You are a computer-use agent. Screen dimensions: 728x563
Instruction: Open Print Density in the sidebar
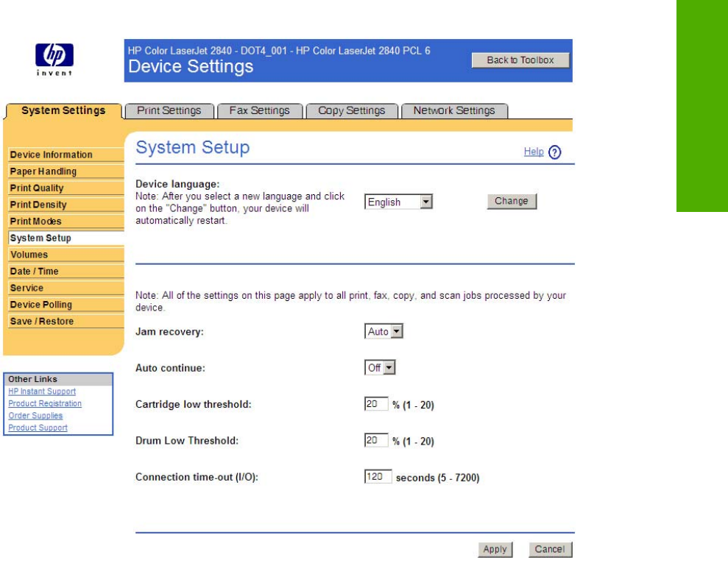coord(66,205)
